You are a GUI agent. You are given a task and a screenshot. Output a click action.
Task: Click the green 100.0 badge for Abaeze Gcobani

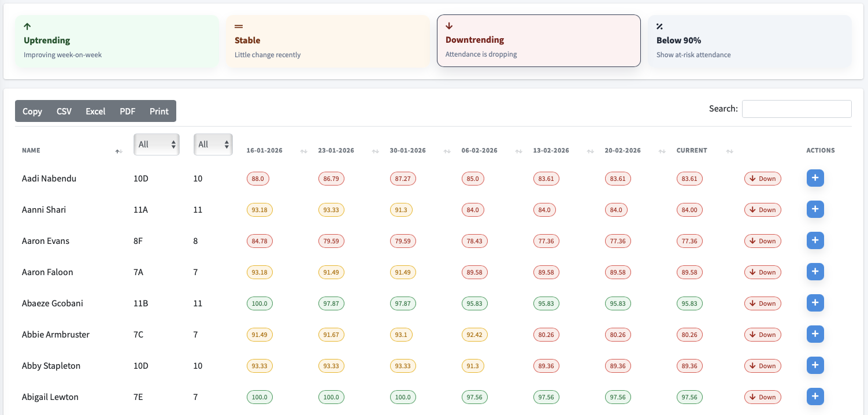tap(259, 303)
